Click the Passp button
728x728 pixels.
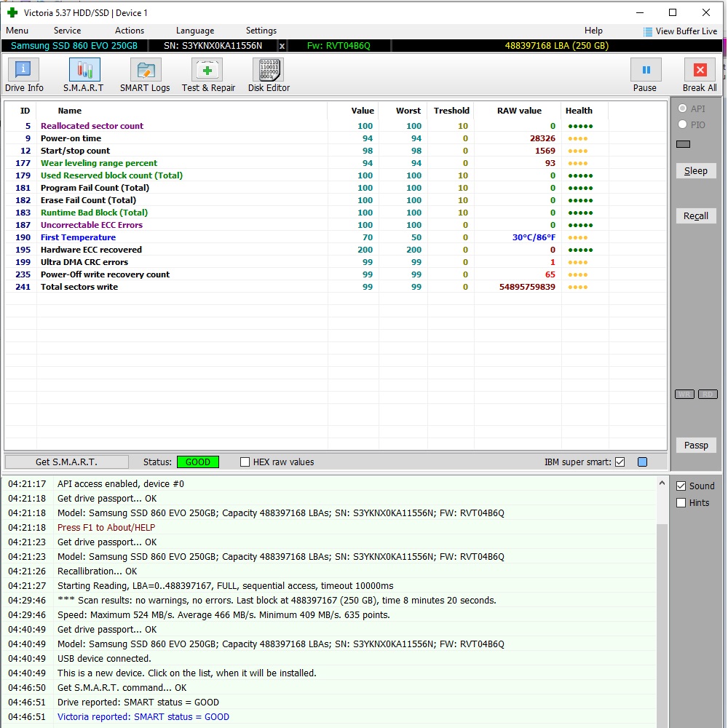pyautogui.click(x=696, y=446)
